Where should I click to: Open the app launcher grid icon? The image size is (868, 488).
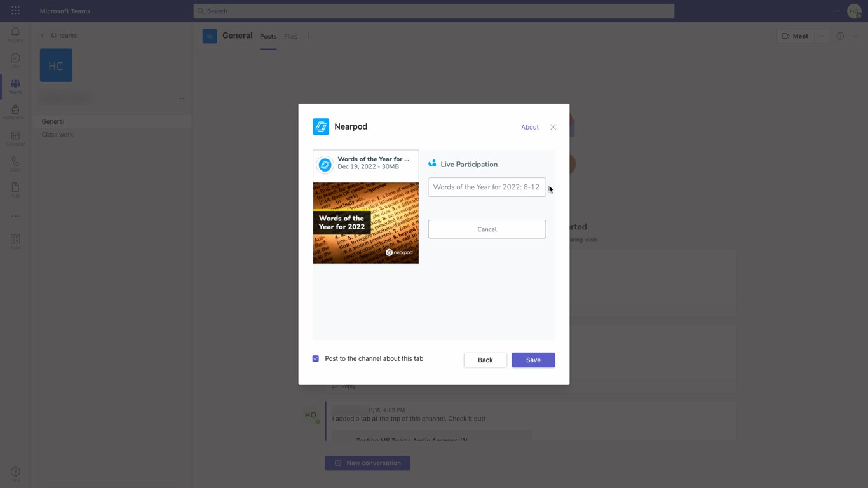[15, 11]
